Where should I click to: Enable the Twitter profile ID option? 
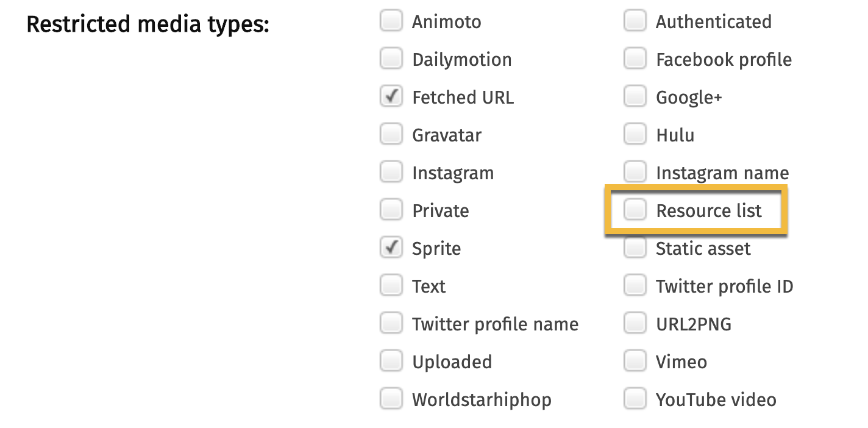[635, 285]
